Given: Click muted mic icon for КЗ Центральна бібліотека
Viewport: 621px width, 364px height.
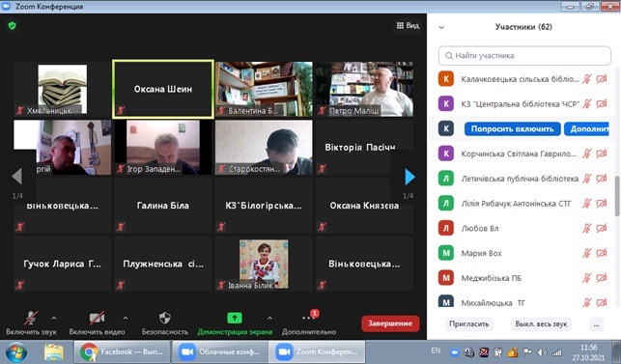Looking at the screenshot, I should tap(586, 104).
